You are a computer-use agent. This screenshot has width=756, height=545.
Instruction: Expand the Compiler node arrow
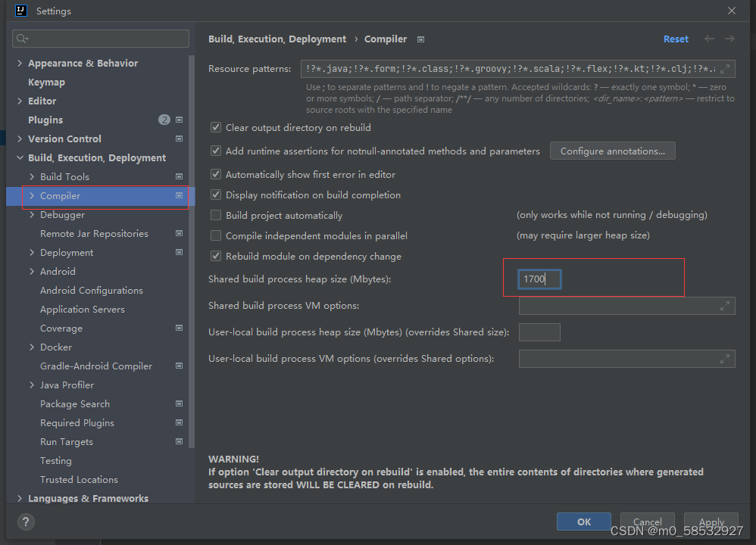tap(32, 195)
